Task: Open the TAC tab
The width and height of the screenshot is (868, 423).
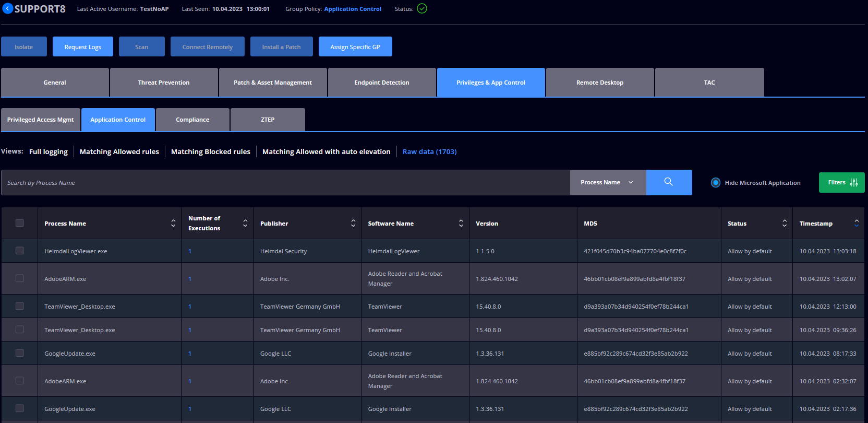Action: 709,83
